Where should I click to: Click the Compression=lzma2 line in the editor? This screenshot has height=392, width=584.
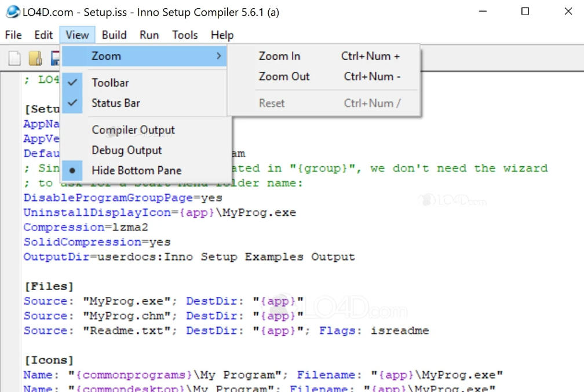tap(86, 228)
